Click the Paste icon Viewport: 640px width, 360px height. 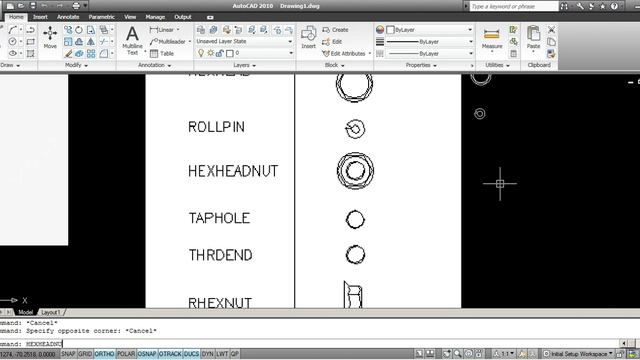click(533, 37)
